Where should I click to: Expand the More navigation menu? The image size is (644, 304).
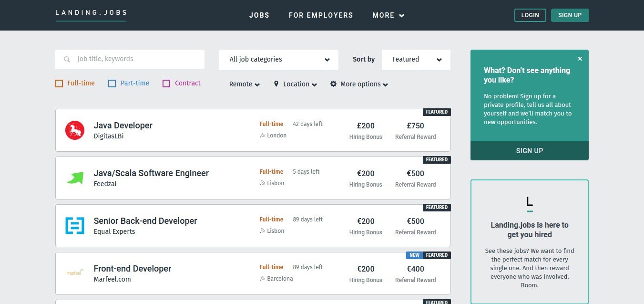(x=388, y=15)
